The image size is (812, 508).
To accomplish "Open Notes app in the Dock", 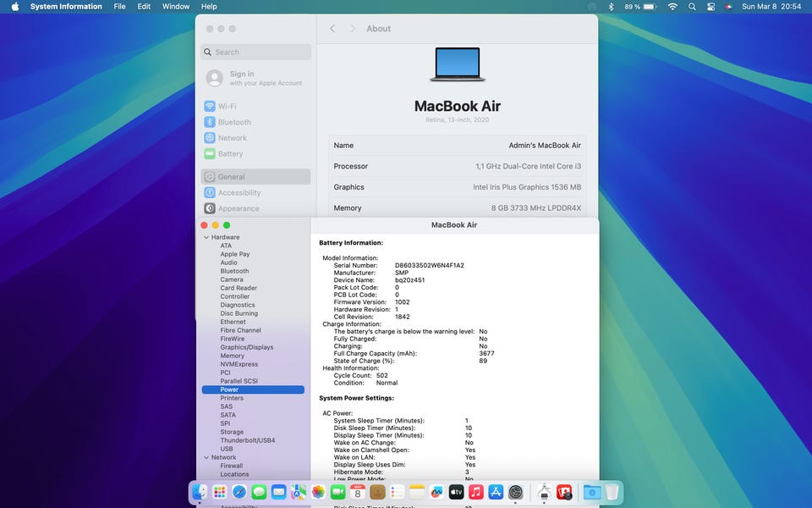I will coord(417,491).
